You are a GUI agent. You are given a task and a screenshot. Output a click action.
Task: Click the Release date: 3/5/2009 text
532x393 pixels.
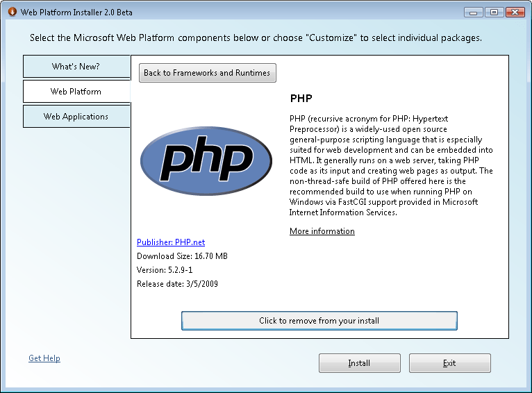click(177, 284)
